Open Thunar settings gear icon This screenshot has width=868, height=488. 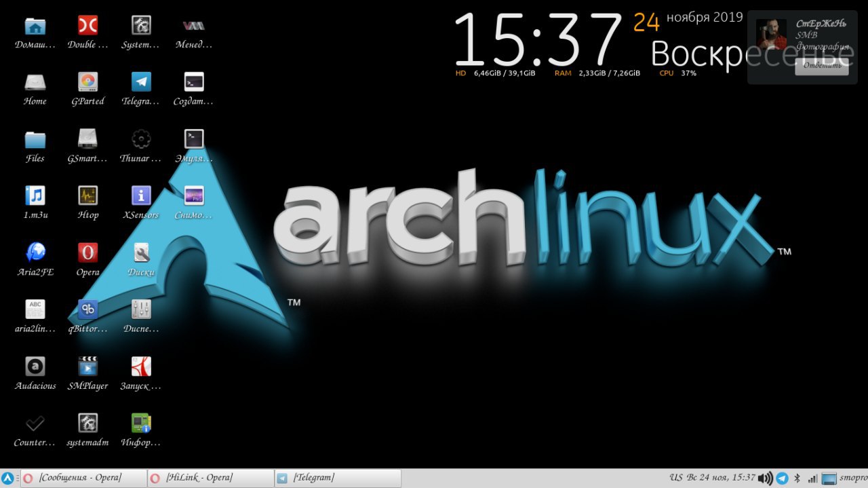[x=141, y=139]
